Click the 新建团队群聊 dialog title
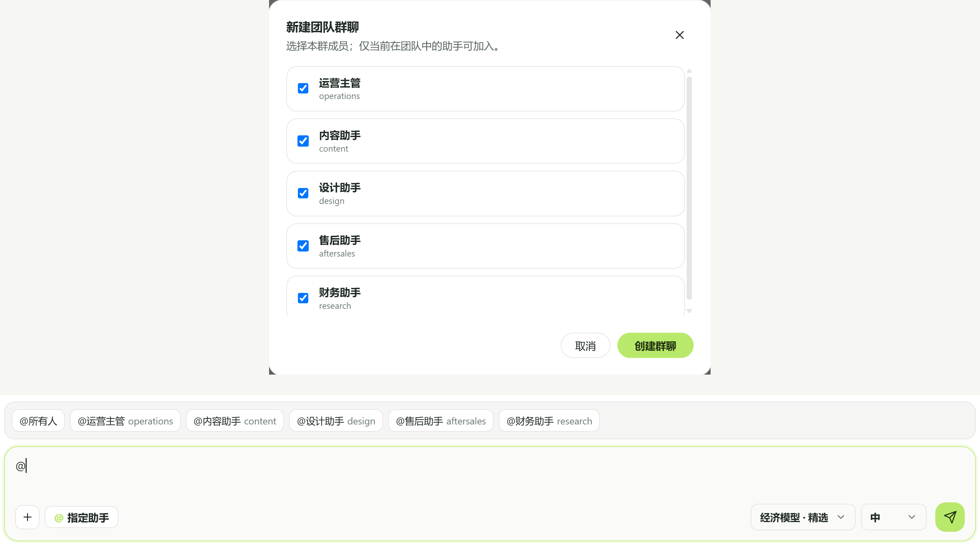980x547 pixels. point(322,27)
